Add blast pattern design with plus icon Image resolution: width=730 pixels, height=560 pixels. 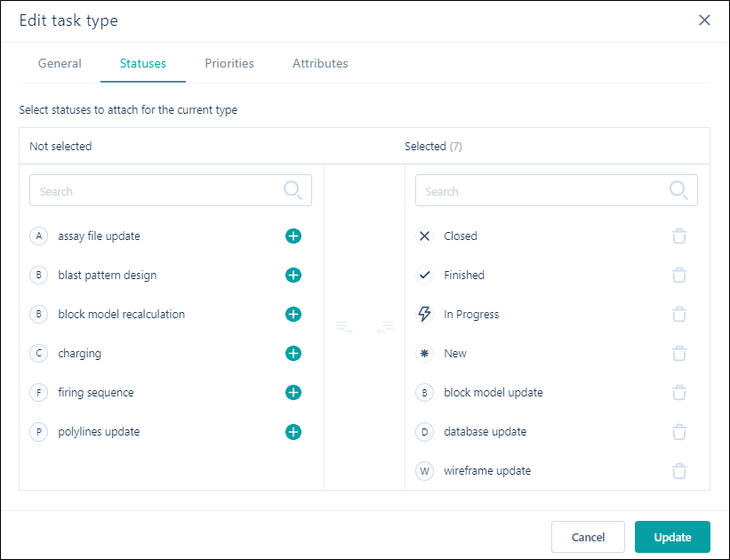pyautogui.click(x=293, y=276)
